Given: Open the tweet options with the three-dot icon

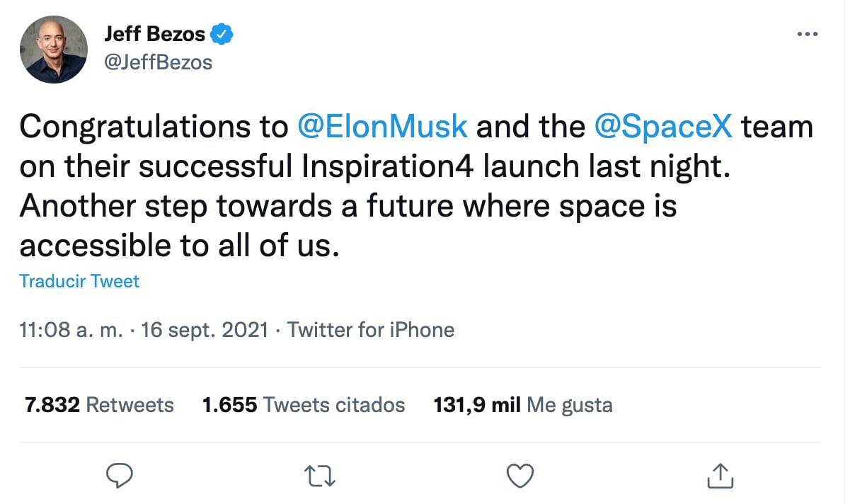Looking at the screenshot, I should tap(808, 33).
